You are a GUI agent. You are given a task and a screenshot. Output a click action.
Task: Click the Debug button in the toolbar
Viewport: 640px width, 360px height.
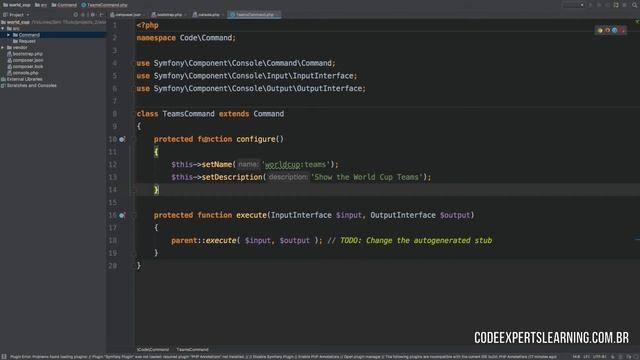(x=599, y=5)
